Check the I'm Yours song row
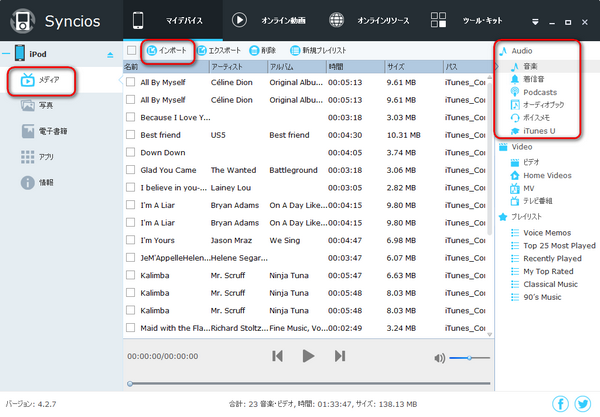 click(130, 240)
